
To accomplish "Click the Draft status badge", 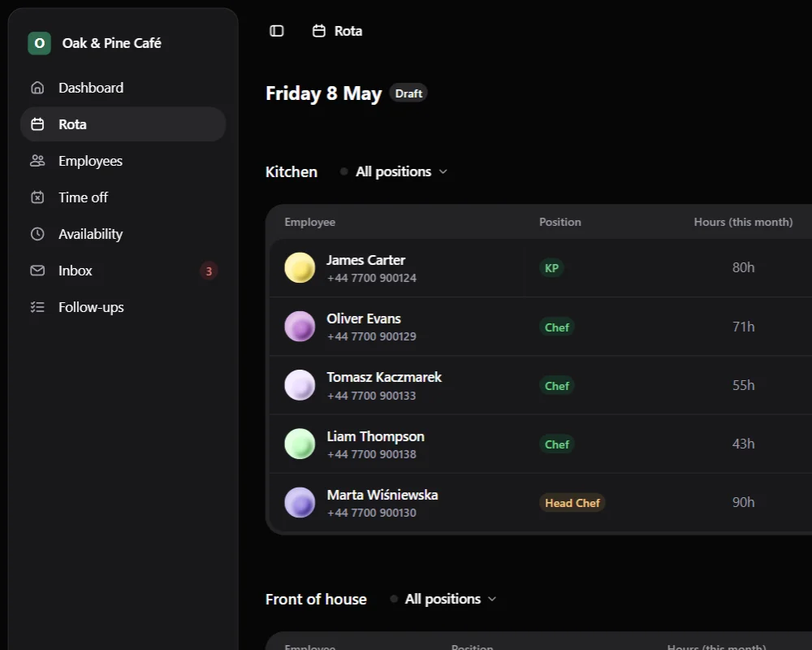I will pos(408,93).
